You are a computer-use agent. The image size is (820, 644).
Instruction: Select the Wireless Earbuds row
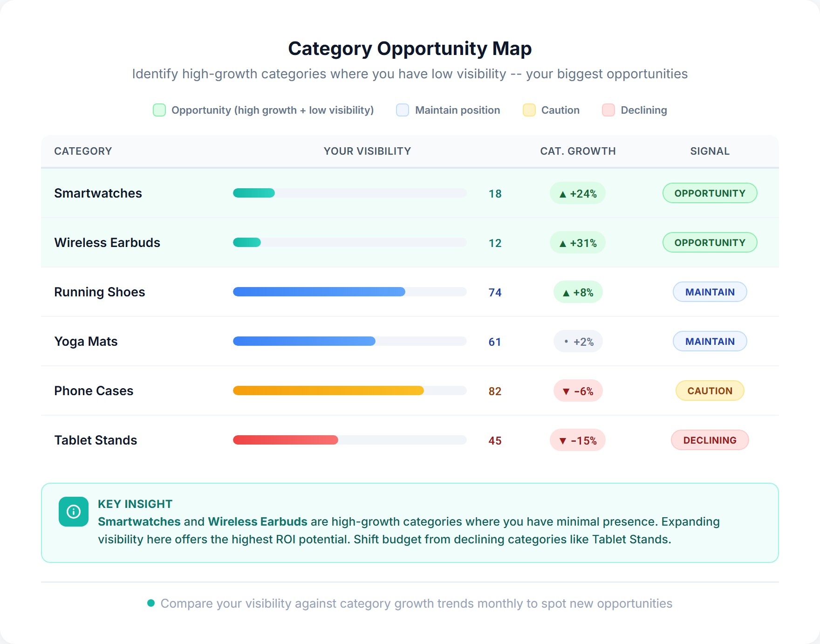tap(107, 242)
